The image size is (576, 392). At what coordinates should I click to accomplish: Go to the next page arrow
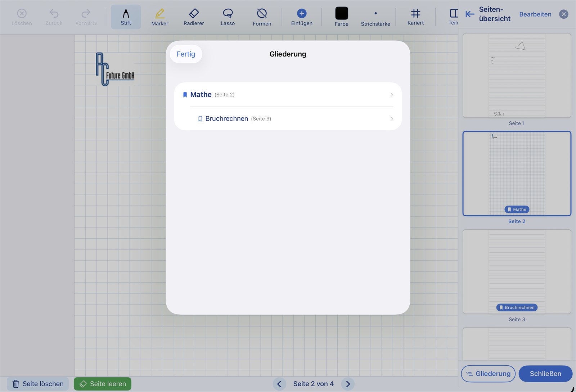348,384
